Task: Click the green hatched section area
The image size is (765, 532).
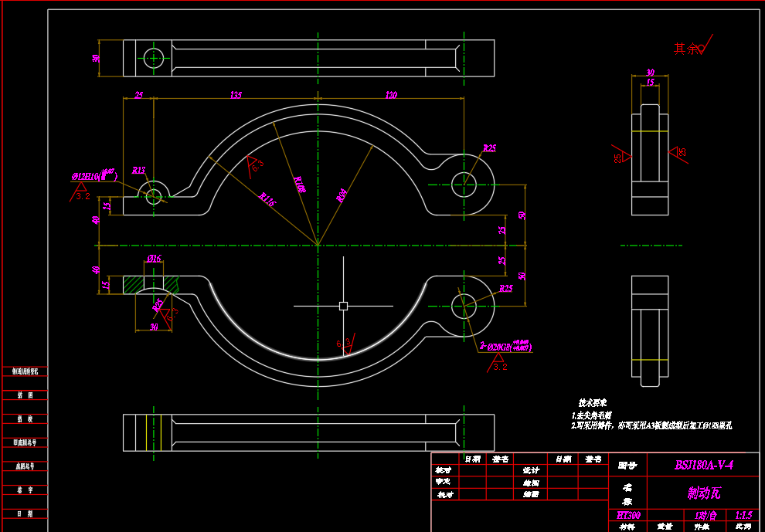Action: [x=133, y=284]
